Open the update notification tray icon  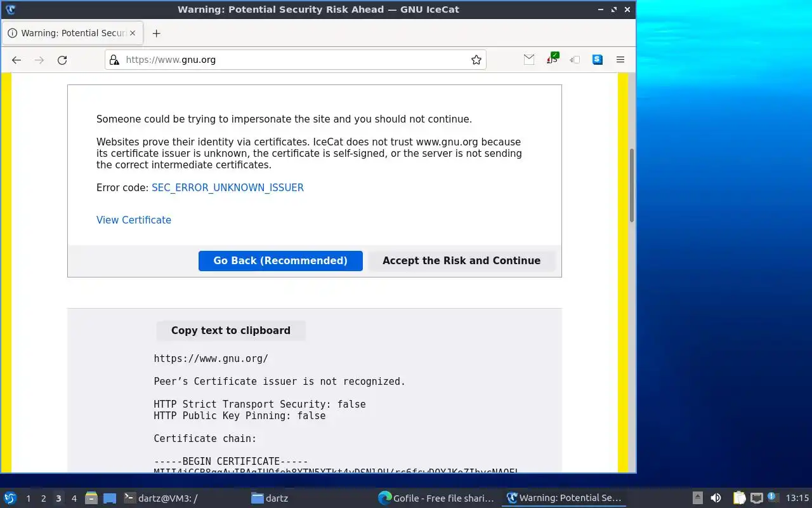pos(773,498)
